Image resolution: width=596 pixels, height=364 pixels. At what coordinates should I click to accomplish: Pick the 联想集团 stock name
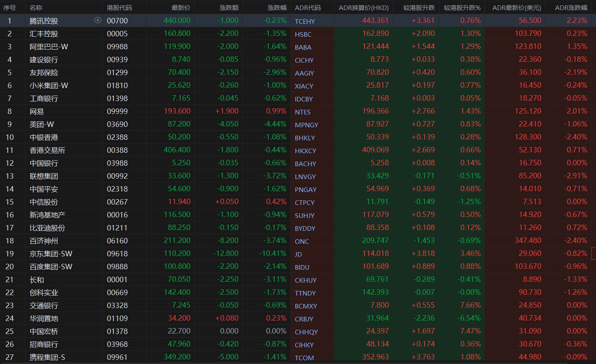(x=44, y=176)
